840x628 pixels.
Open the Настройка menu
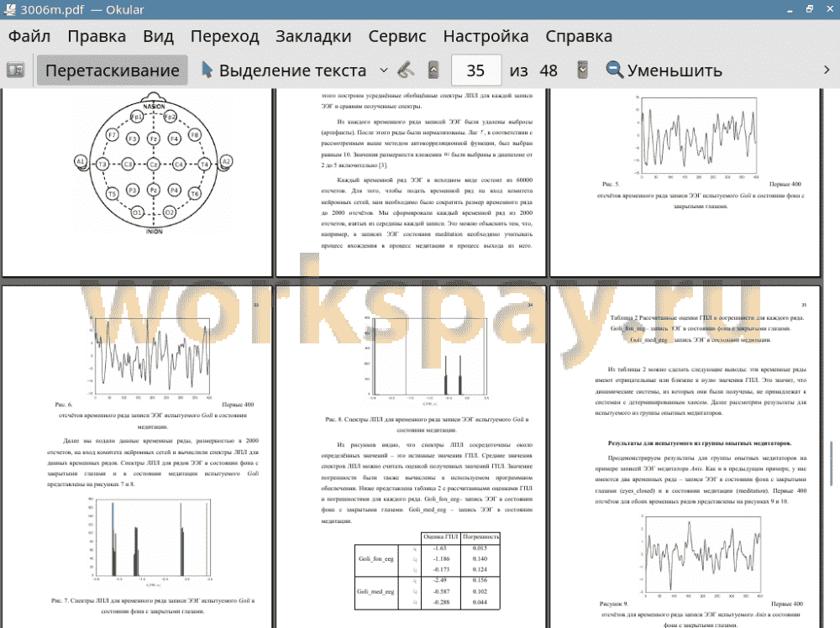[x=486, y=36]
